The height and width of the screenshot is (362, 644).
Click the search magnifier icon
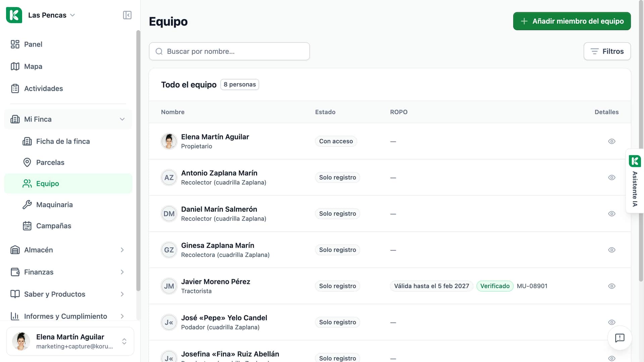tap(159, 51)
